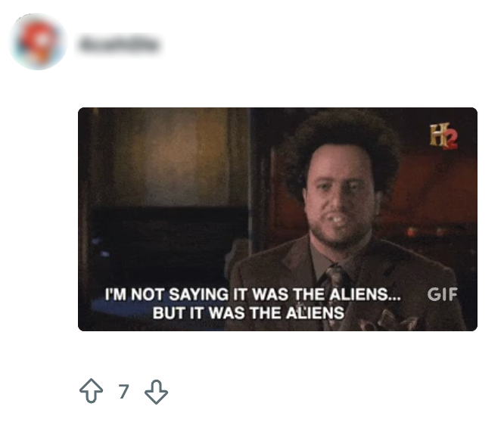Click the caption line "BUT IT WAS THE ALIENS"
This screenshot has width=504, height=422.
pos(248,313)
